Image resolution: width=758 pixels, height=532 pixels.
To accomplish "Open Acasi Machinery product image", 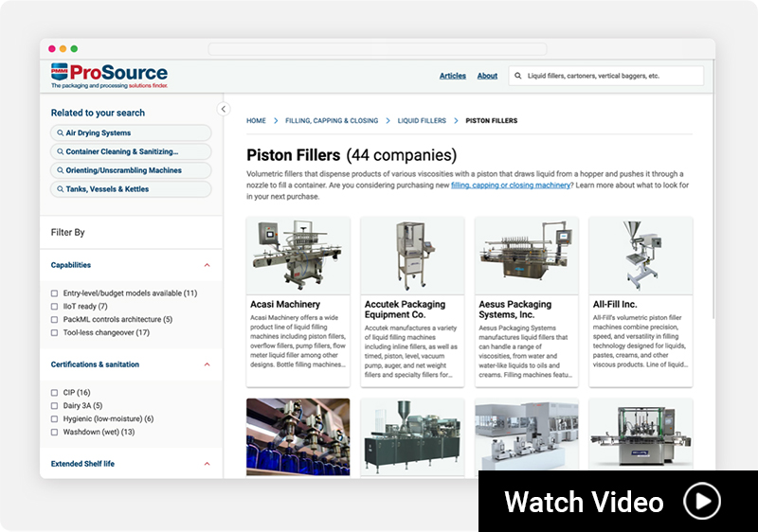I will tap(298, 256).
